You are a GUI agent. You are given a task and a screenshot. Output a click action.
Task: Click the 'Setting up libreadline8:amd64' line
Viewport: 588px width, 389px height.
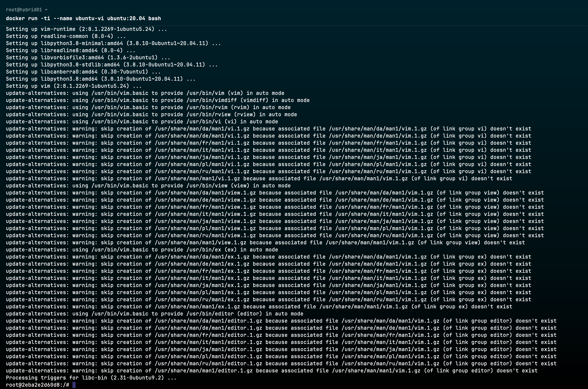70,50
